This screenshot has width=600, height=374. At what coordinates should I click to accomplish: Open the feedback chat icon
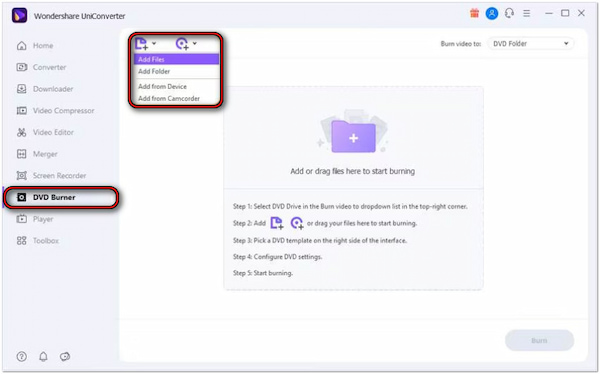pyautogui.click(x=65, y=357)
